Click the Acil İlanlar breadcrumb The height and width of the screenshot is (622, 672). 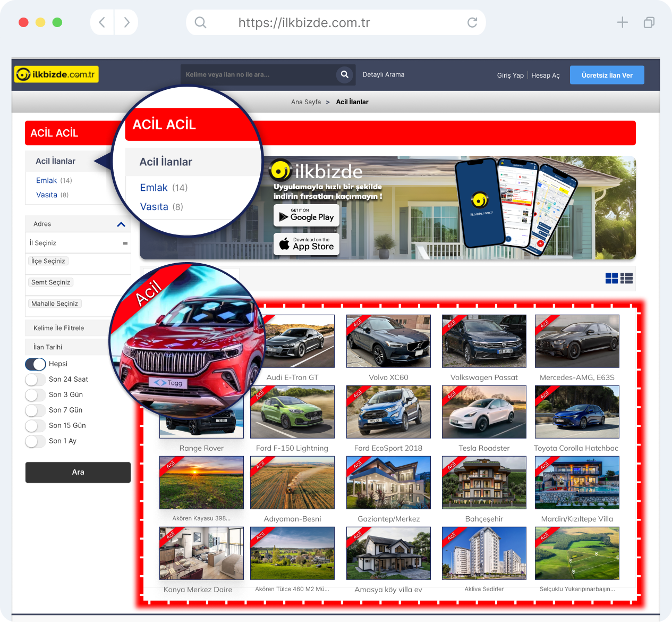(352, 102)
